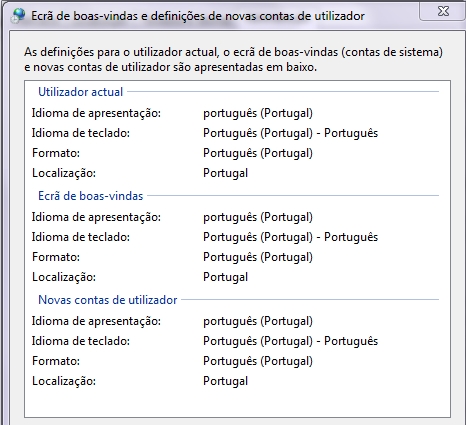This screenshot has height=425, width=466.
Task: Select the 'Utilizador actual' group header
Action: (80, 92)
